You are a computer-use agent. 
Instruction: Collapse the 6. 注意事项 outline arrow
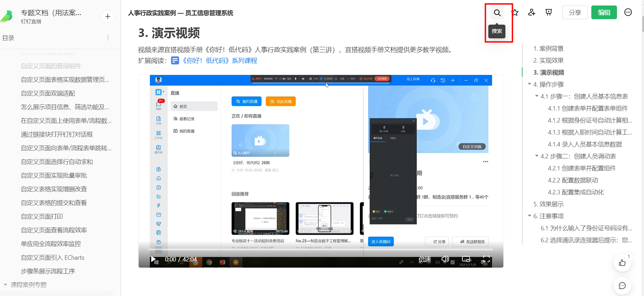pos(529,216)
